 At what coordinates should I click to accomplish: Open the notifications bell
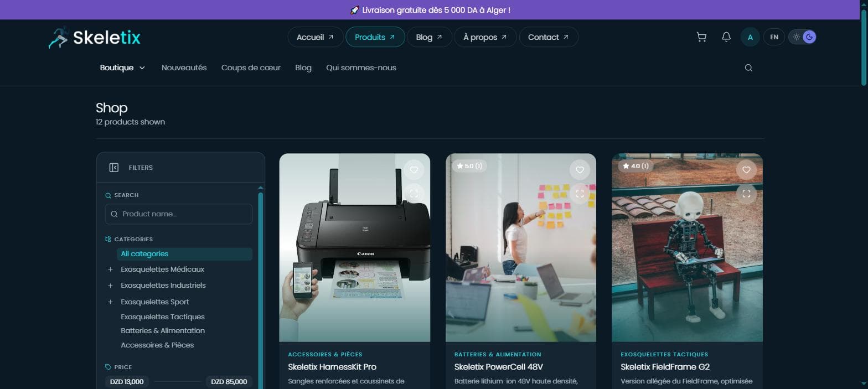click(x=726, y=37)
